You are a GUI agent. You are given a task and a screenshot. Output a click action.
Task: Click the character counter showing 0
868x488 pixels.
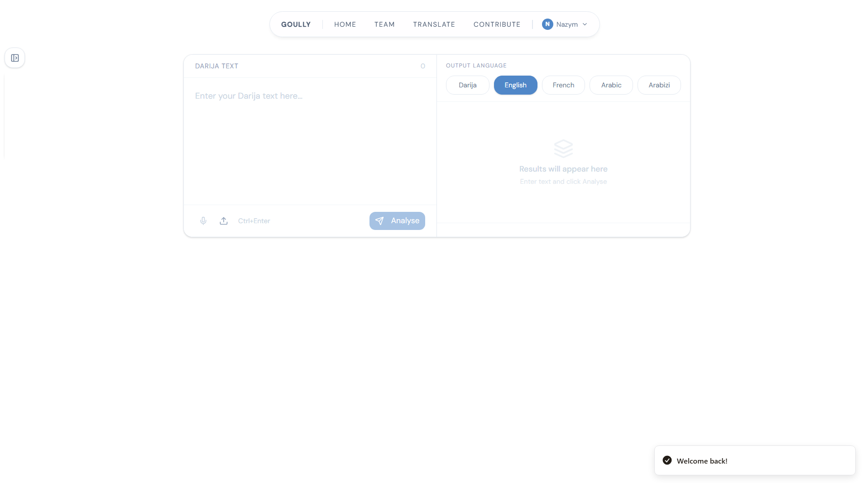[x=423, y=66]
